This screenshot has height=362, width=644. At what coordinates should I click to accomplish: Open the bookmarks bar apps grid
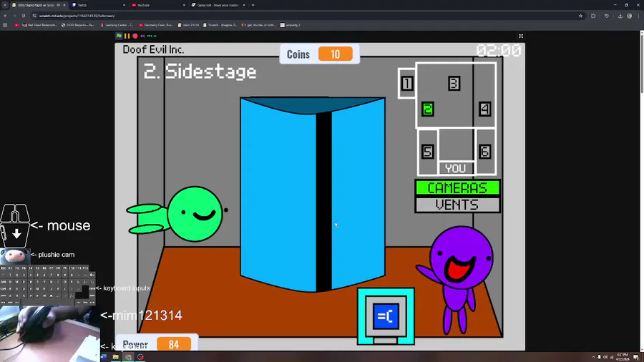point(5,25)
